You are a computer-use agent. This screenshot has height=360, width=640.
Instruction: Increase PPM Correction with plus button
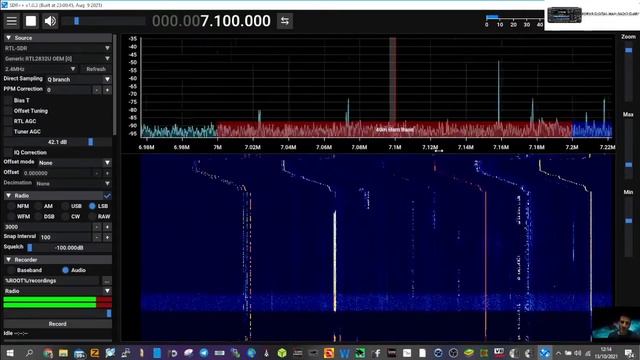(x=107, y=90)
